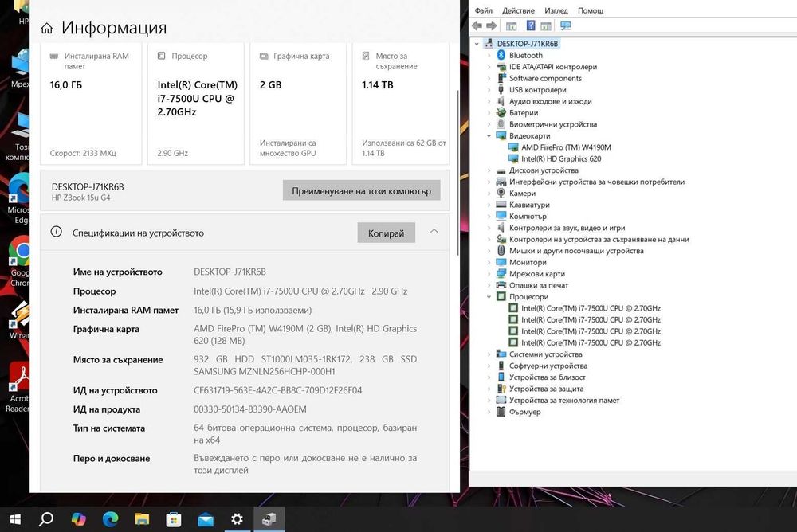The image size is (797, 532).
Task: Select Контролери за звук, видео и игри
Action: (x=567, y=228)
